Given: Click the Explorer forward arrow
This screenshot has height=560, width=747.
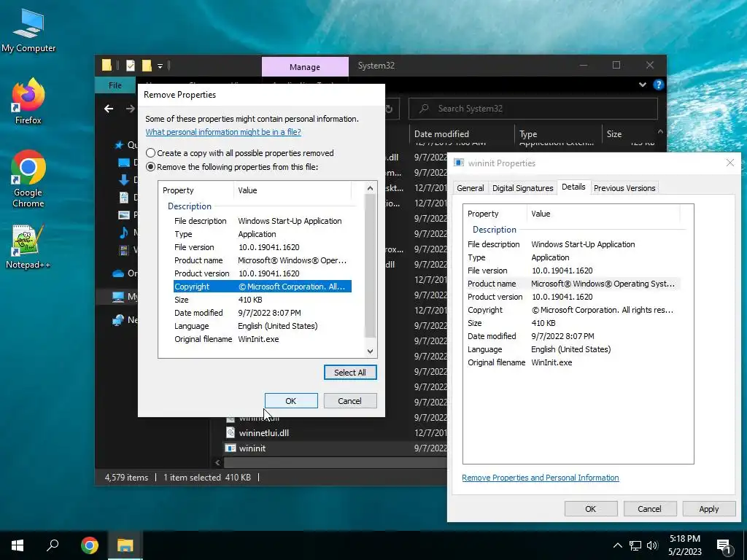Looking at the screenshot, I should [x=130, y=109].
